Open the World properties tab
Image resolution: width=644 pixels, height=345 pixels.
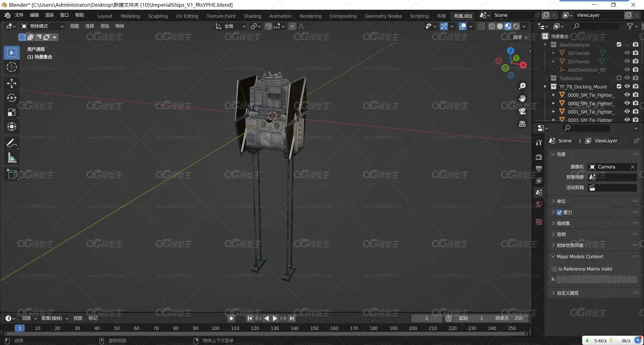tap(539, 204)
